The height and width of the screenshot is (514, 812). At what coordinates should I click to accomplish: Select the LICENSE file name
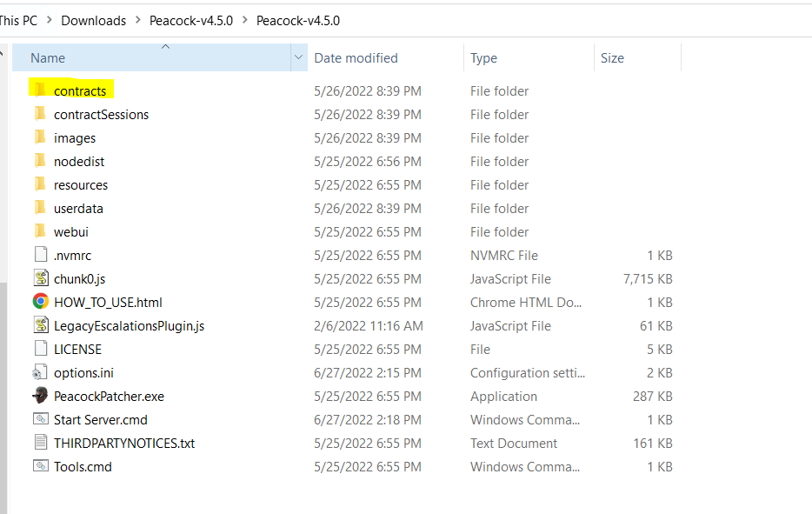coord(77,349)
